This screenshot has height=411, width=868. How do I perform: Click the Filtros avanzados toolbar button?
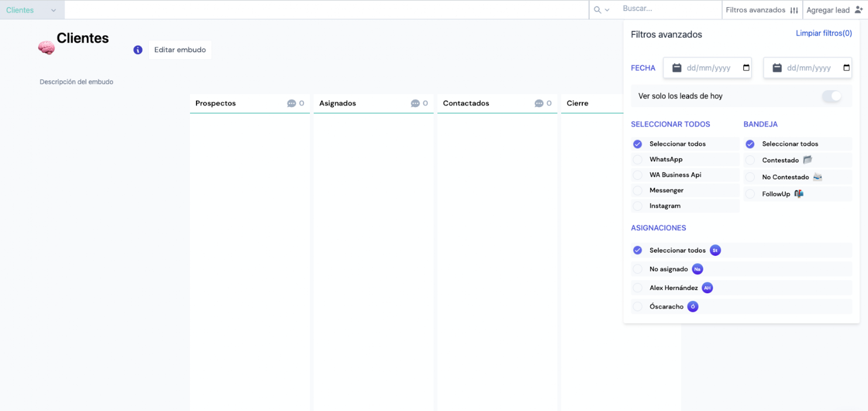click(x=762, y=10)
